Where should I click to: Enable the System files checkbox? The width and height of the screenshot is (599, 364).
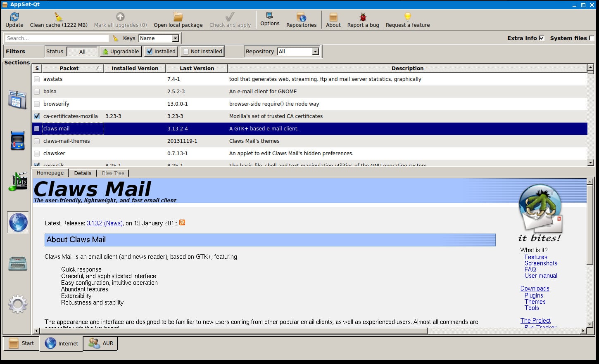(592, 38)
